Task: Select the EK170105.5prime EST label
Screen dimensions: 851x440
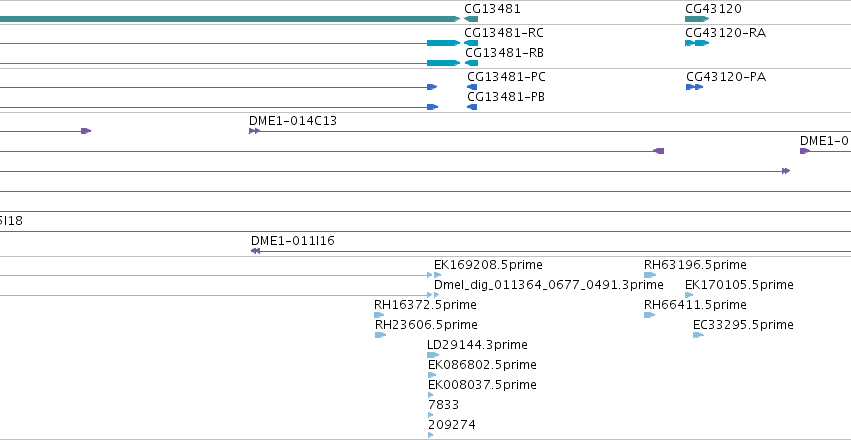Action: click(739, 285)
